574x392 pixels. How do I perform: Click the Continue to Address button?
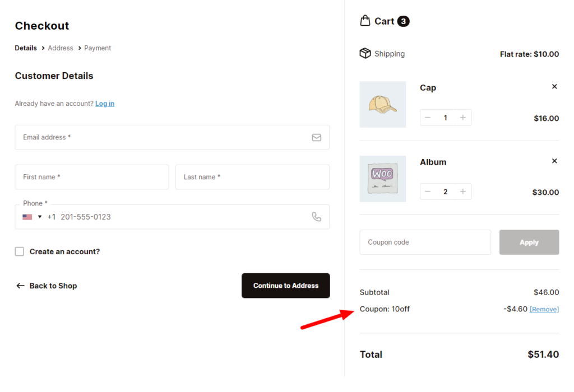(x=285, y=286)
